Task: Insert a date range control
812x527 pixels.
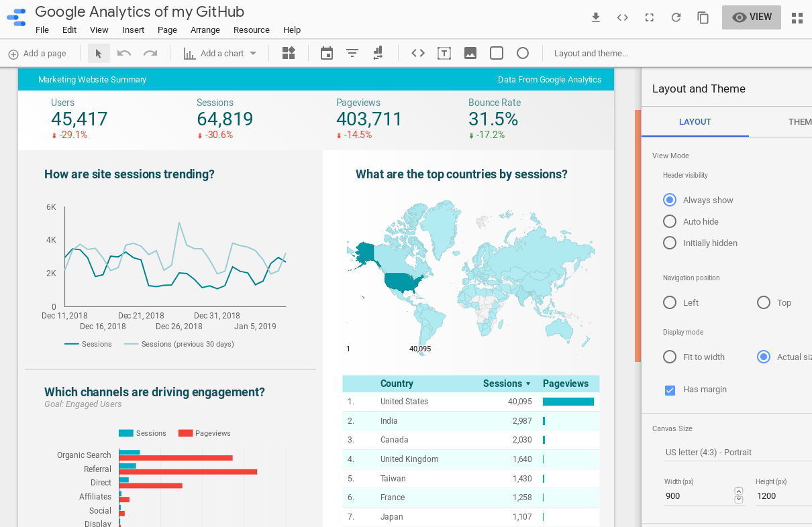Action: tap(326, 53)
